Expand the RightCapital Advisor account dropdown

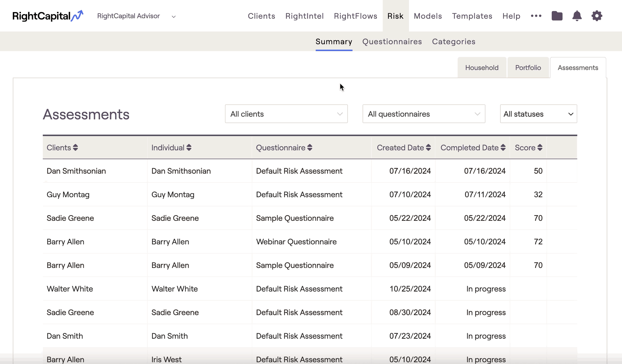[174, 16]
